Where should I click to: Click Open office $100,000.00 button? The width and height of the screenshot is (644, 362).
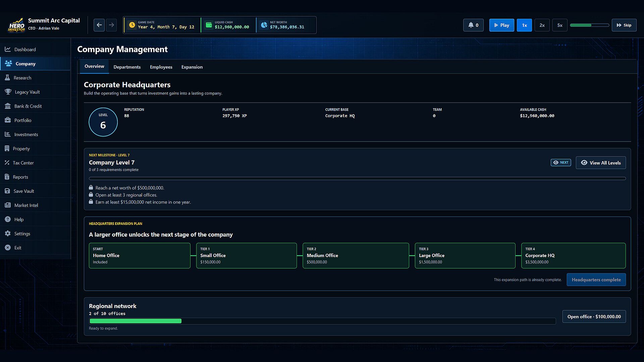tap(594, 316)
